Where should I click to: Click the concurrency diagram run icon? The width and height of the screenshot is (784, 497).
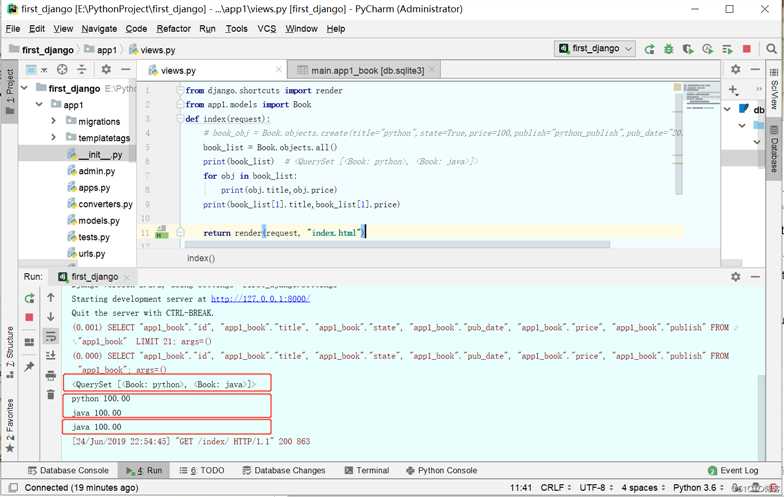pos(727,49)
